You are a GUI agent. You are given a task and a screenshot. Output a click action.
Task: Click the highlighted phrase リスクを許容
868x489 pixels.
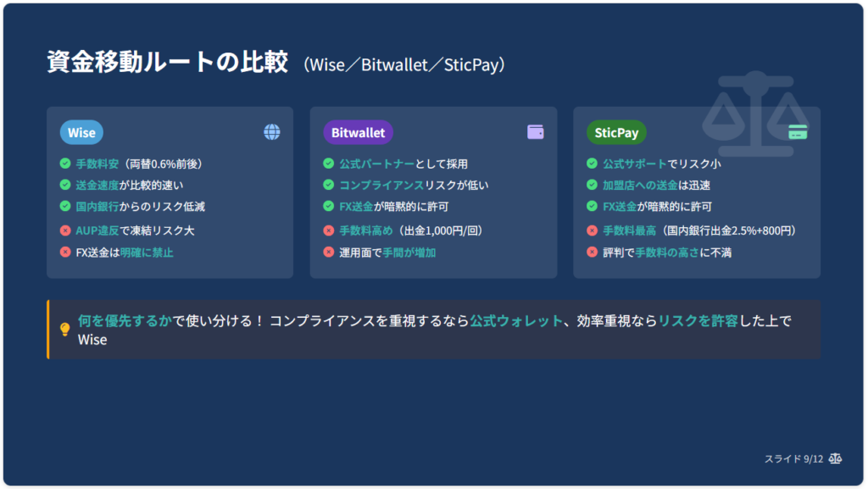(x=698, y=321)
